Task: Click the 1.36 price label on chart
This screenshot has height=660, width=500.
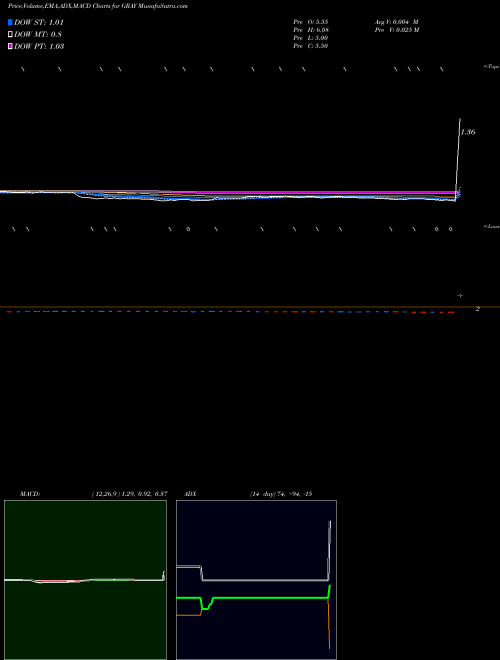Action: point(468,132)
